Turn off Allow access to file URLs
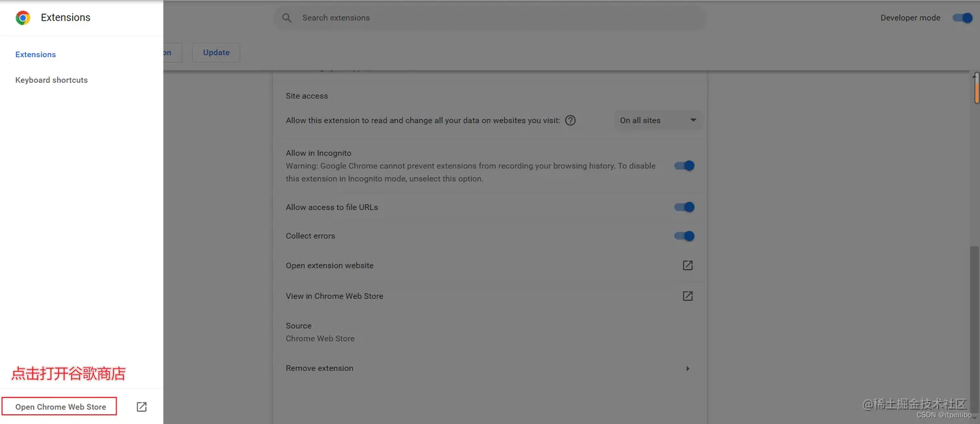The height and width of the screenshot is (424, 980). 684,207
